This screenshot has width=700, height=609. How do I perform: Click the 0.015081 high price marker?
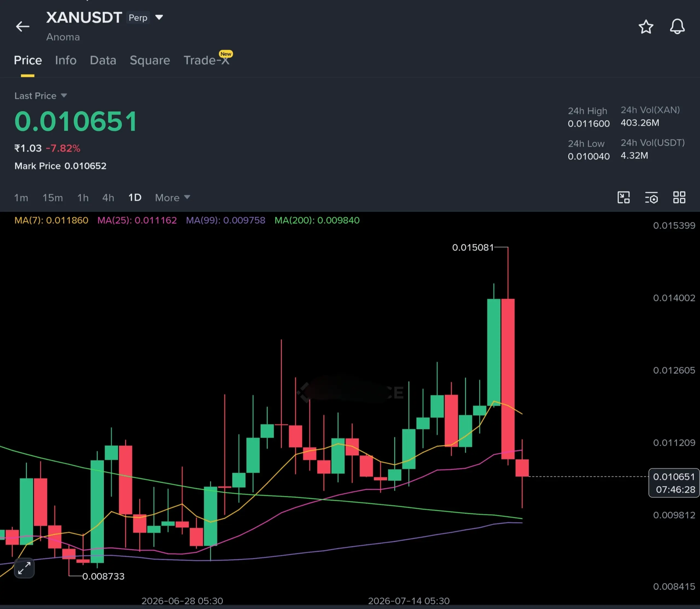[x=473, y=247]
